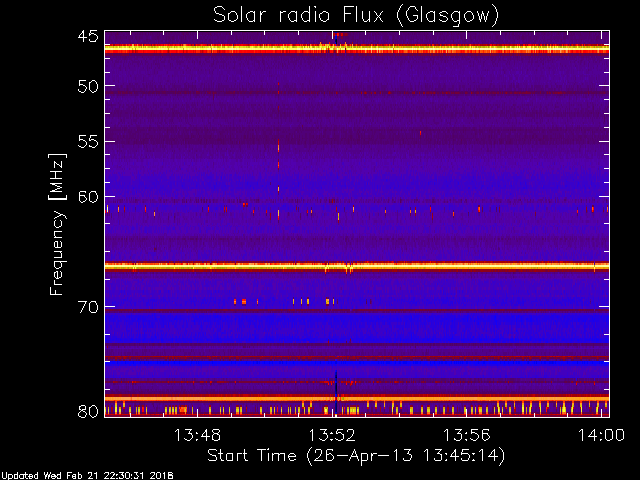
Task: Click the 70 frequency tick label
Action: pyautogui.click(x=88, y=307)
